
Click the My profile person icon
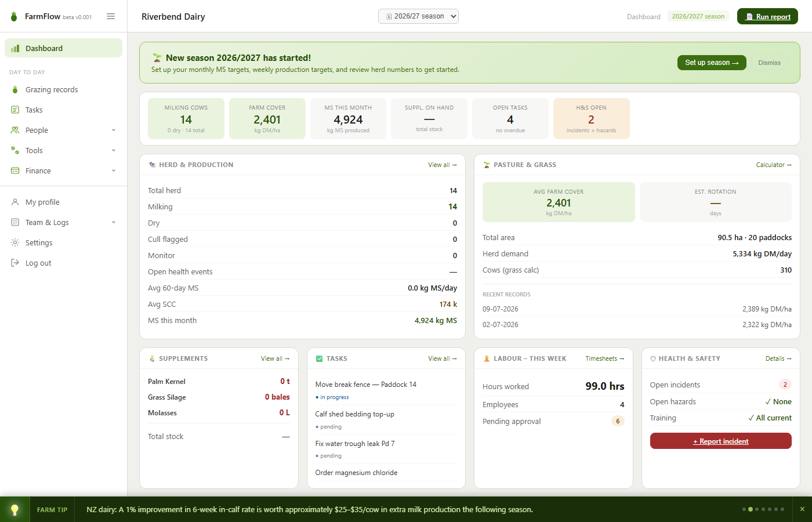coord(15,202)
